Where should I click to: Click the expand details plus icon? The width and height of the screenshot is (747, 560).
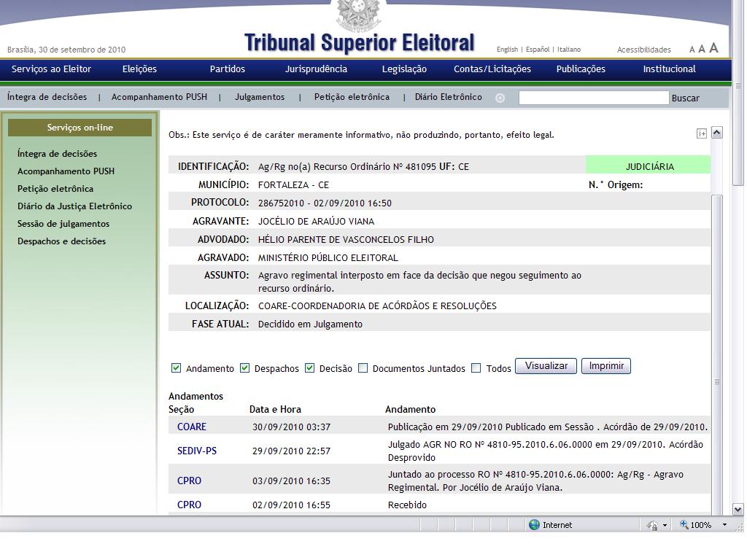702,133
